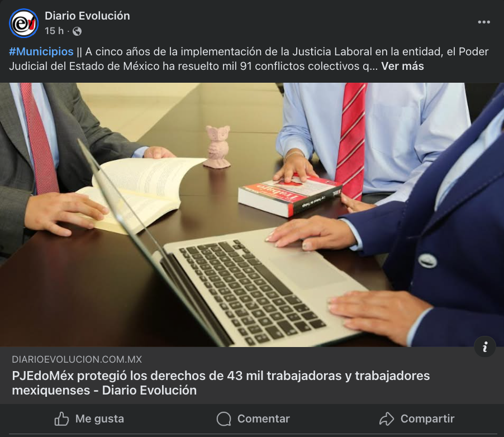Open the three-dot post options menu

pos(484,22)
